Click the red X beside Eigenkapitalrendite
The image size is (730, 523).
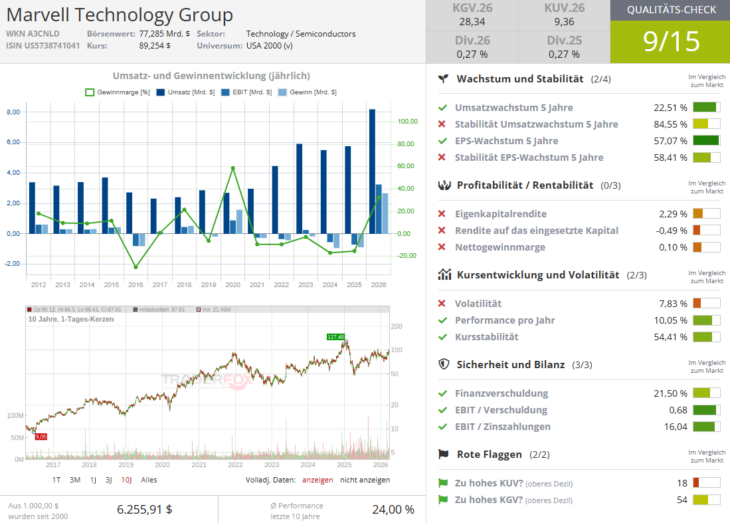pyautogui.click(x=443, y=213)
